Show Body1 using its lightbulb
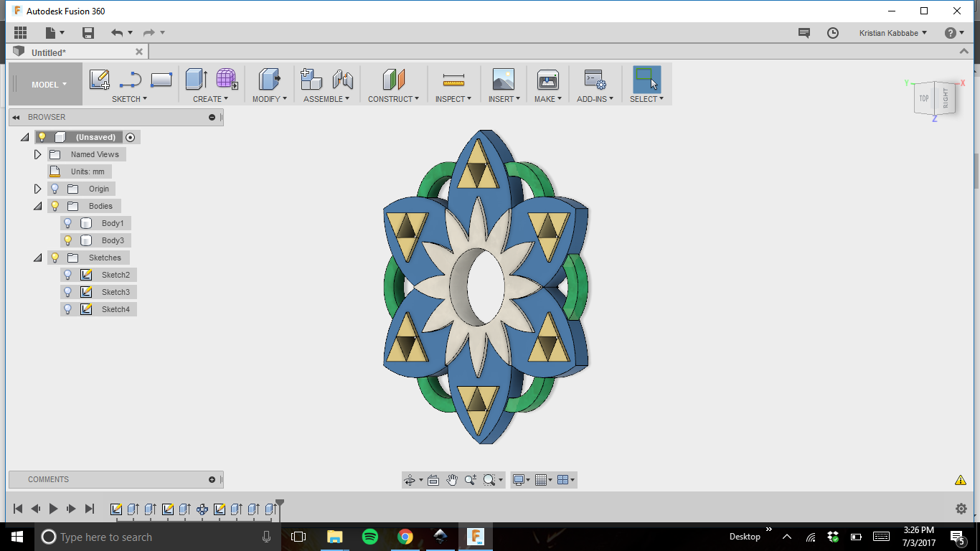Viewport: 980px width, 551px height. (x=67, y=223)
